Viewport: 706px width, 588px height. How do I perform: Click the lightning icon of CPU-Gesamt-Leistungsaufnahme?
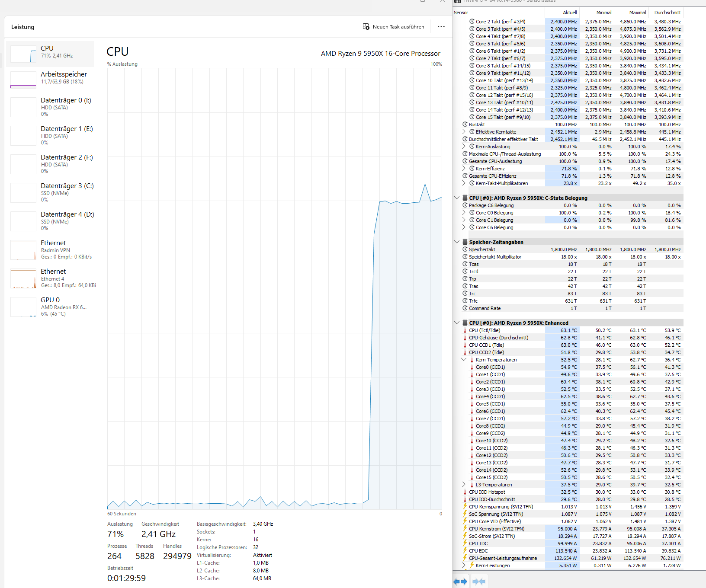click(465, 558)
